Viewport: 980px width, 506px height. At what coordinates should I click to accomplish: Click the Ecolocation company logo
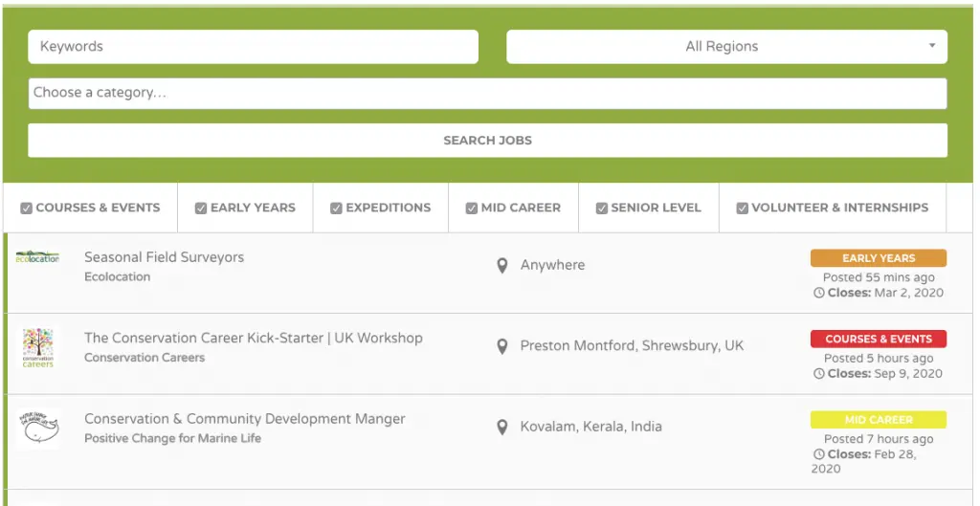click(x=37, y=257)
